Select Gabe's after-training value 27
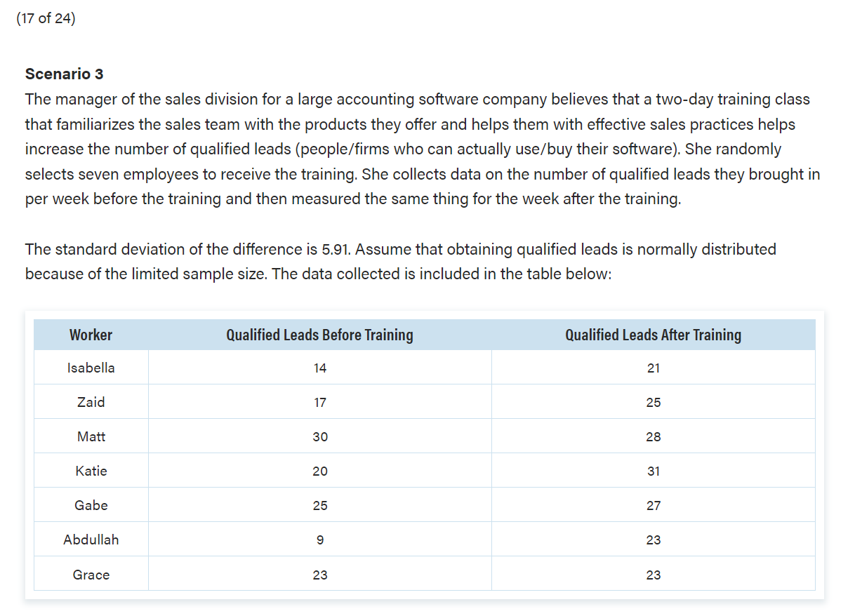 point(654,505)
